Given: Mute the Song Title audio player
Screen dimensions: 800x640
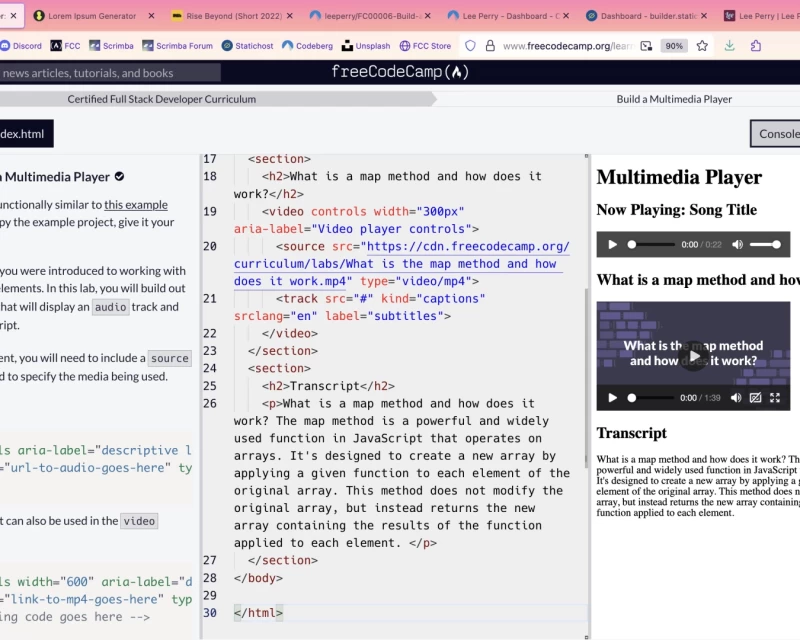Looking at the screenshot, I should click(737, 243).
